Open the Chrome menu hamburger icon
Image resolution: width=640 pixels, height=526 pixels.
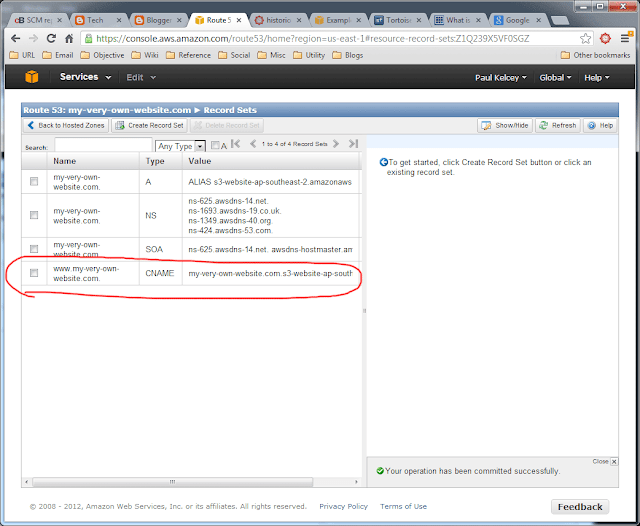tap(625, 38)
